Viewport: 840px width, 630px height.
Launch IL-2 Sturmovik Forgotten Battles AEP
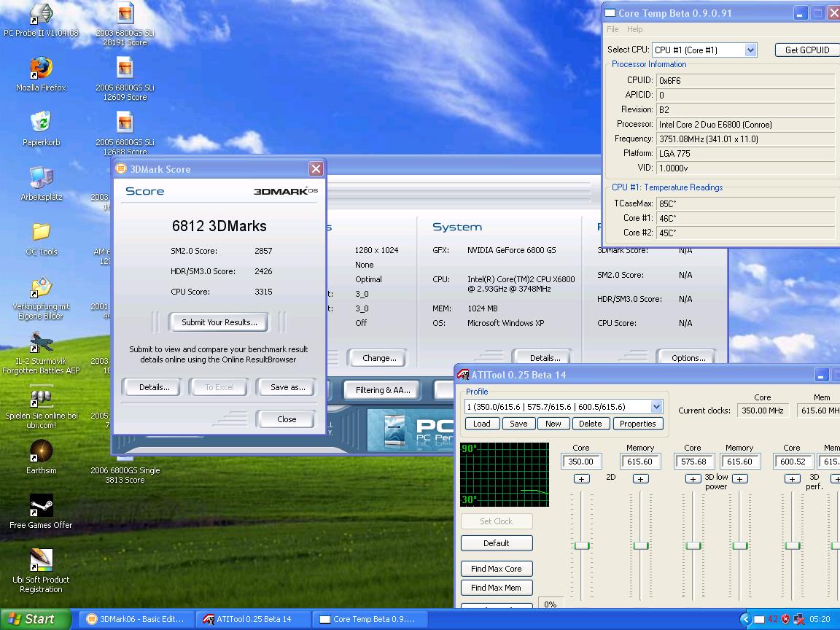pos(41,352)
